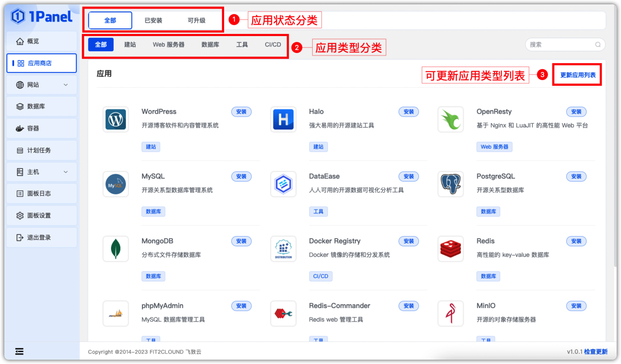This screenshot has height=364, width=621.
Task: Click the search magnifier icon
Action: [x=598, y=44]
